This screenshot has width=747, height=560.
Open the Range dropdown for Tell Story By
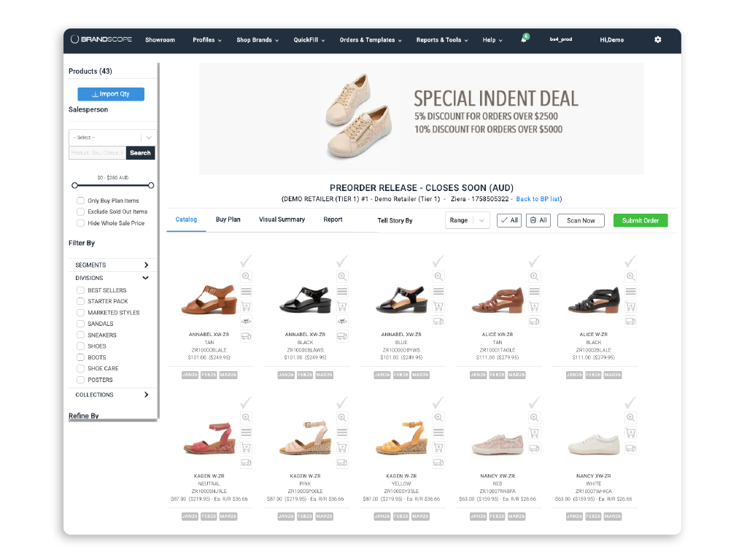coord(468,220)
